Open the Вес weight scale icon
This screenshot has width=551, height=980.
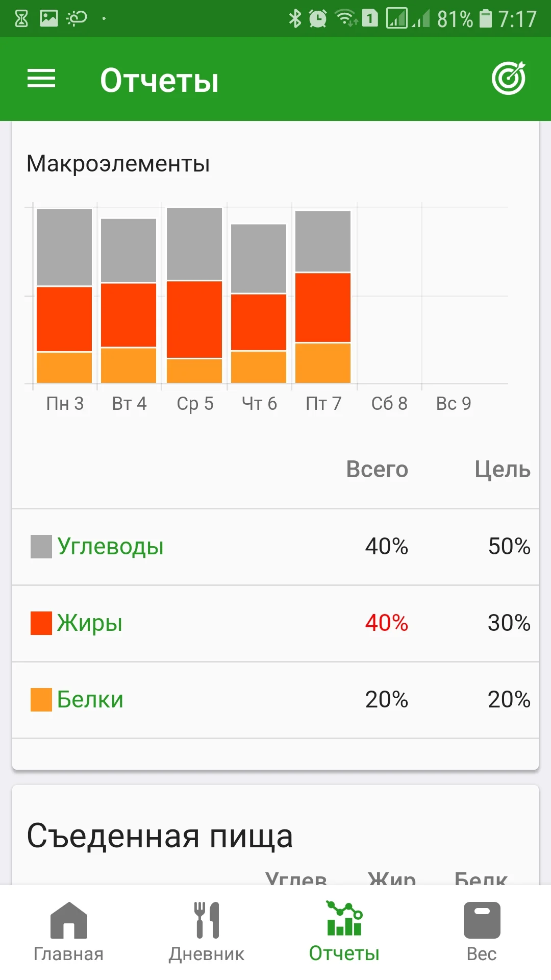click(482, 920)
